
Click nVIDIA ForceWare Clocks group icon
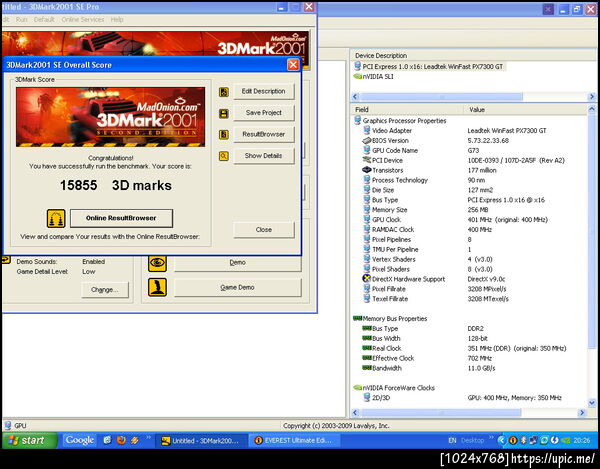coord(357,388)
